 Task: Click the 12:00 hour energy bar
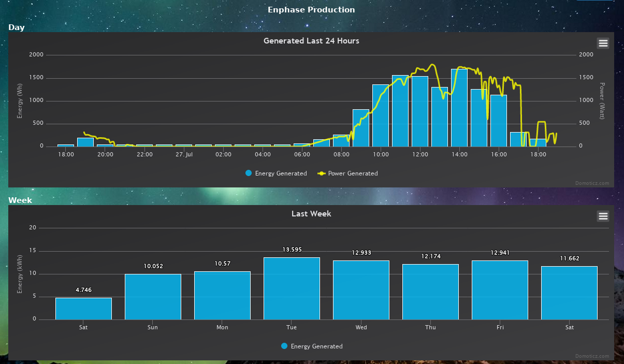(420, 111)
